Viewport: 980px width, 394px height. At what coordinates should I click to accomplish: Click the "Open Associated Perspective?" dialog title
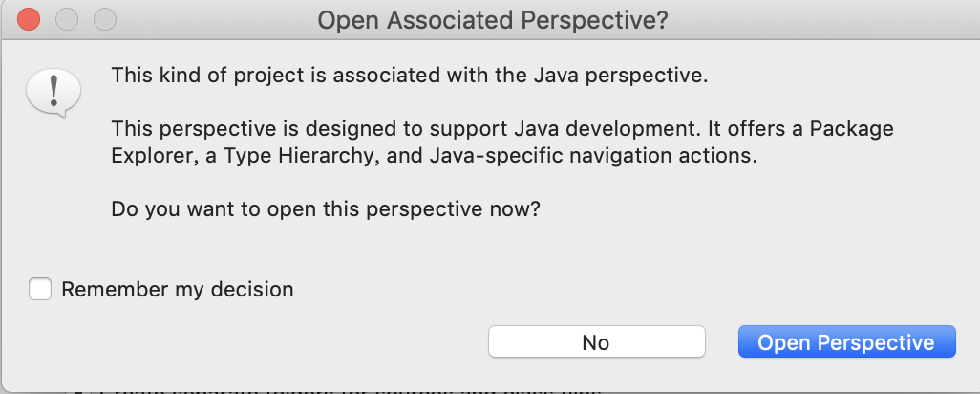(x=491, y=20)
